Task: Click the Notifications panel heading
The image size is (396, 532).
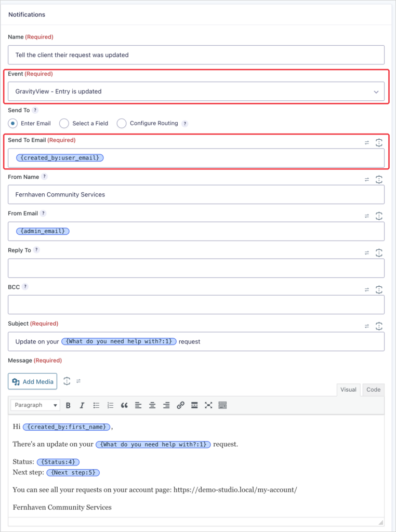Action: coord(27,15)
